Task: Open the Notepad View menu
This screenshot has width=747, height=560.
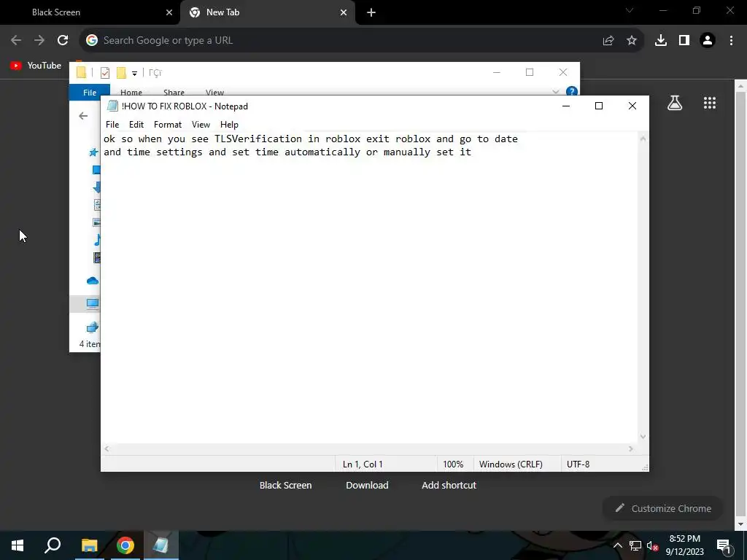Action: tap(201, 124)
